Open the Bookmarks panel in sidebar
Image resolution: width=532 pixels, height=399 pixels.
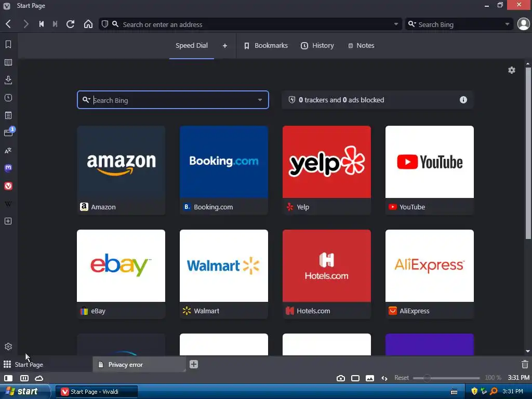pyautogui.click(x=8, y=45)
